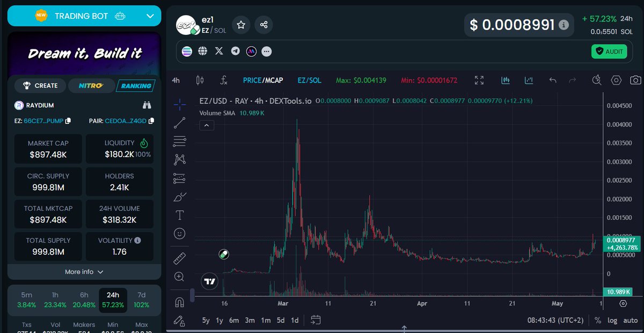The image size is (644, 333).
Task: Set chart range to 5y
Action: point(206,320)
